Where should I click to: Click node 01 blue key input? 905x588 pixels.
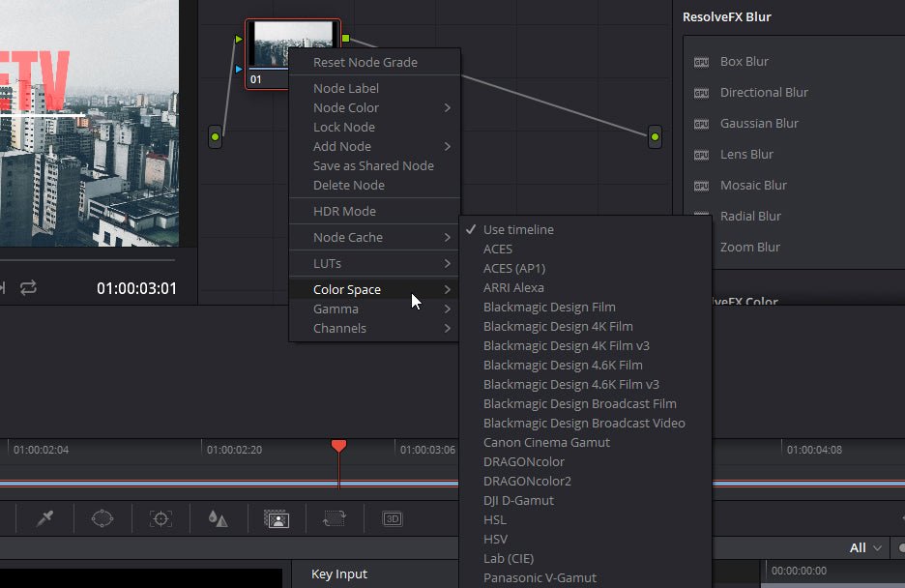tap(239, 70)
